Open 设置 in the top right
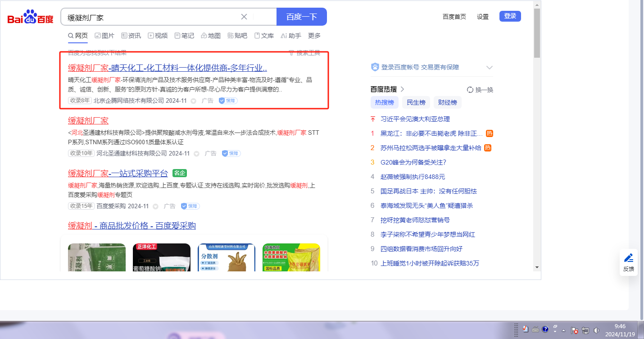Image resolution: width=644 pixels, height=339 pixels. tap(483, 17)
